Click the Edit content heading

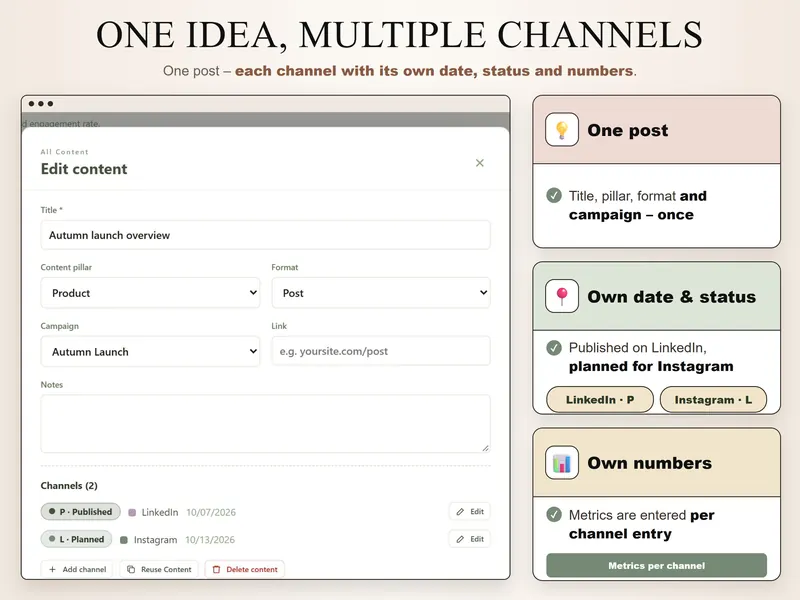click(x=84, y=169)
